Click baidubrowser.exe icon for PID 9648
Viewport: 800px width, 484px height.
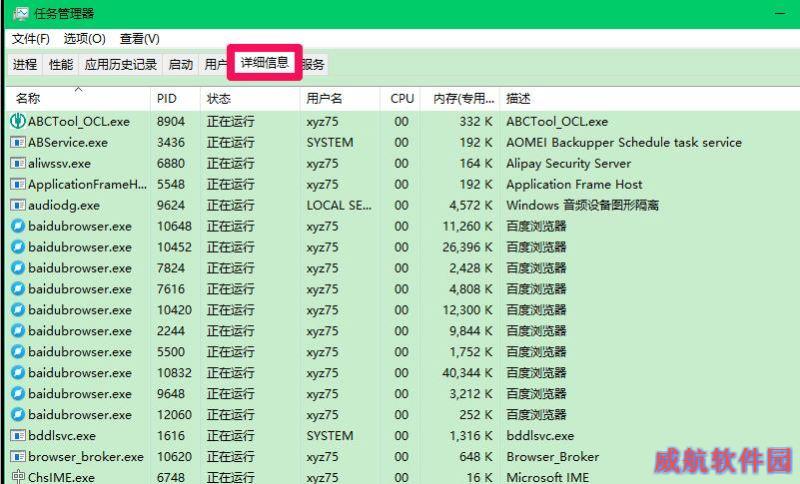point(18,393)
